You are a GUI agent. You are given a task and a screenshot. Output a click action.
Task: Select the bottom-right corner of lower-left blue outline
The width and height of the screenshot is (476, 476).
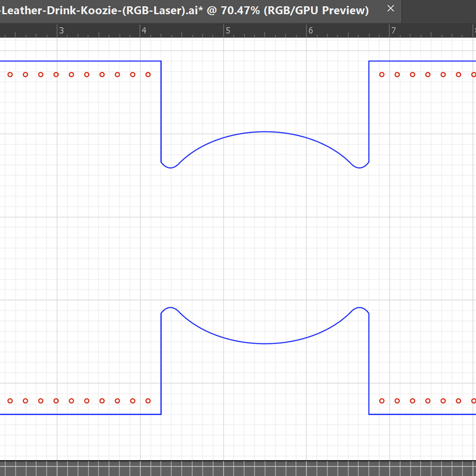161,414
